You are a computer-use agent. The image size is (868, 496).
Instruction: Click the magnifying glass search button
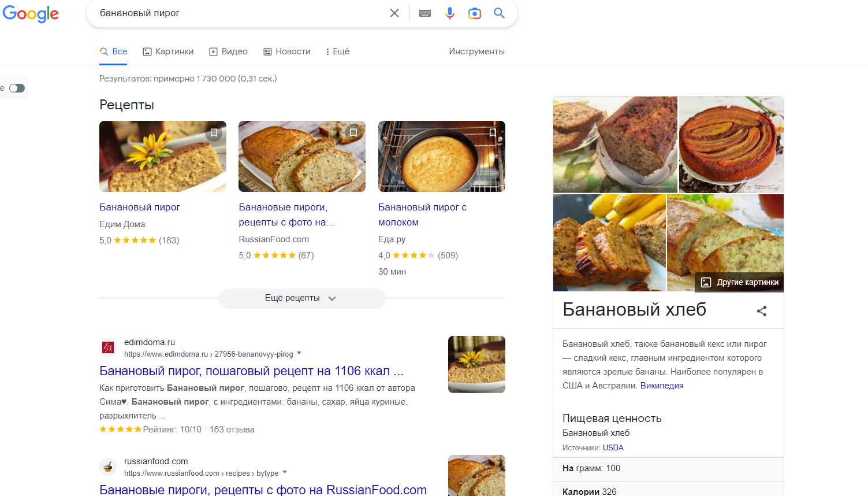tap(500, 13)
